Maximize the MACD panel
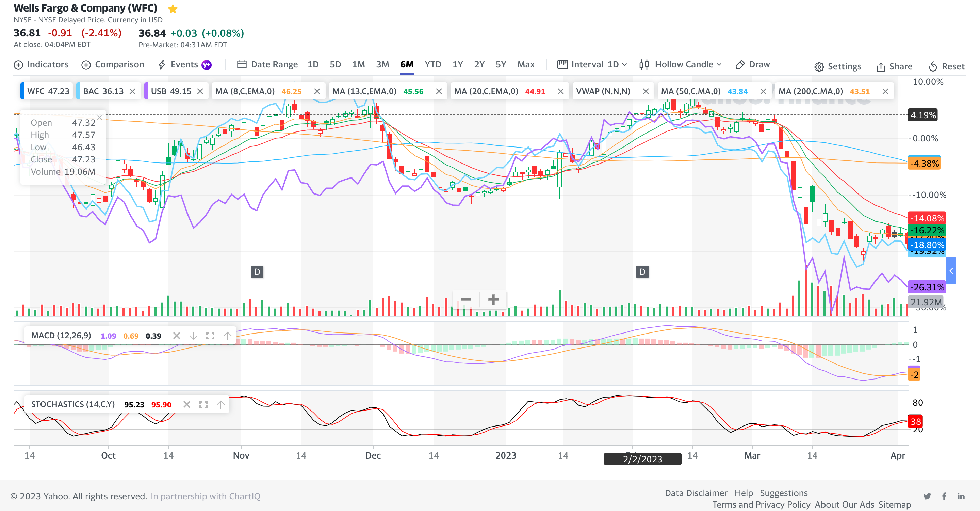This screenshot has height=511, width=980. [210, 336]
